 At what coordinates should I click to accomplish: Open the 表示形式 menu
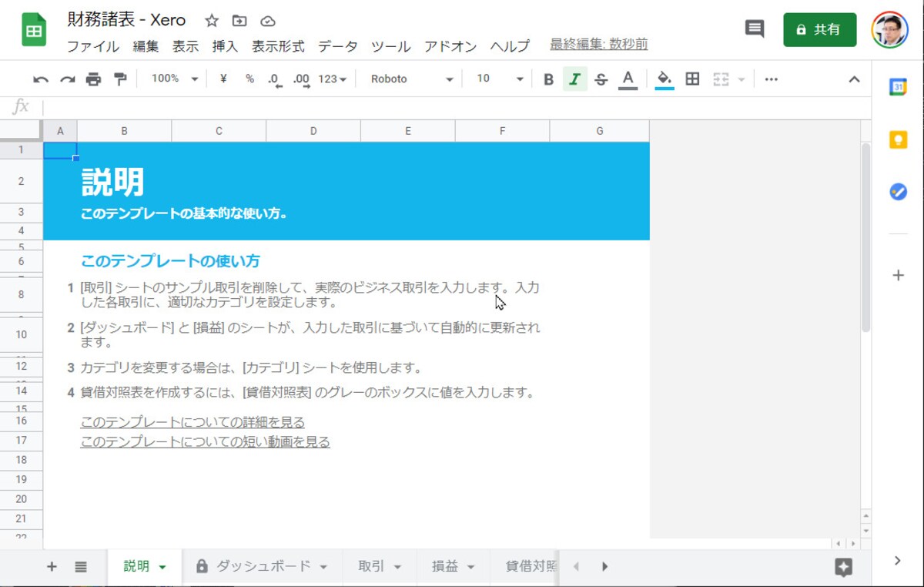278,46
